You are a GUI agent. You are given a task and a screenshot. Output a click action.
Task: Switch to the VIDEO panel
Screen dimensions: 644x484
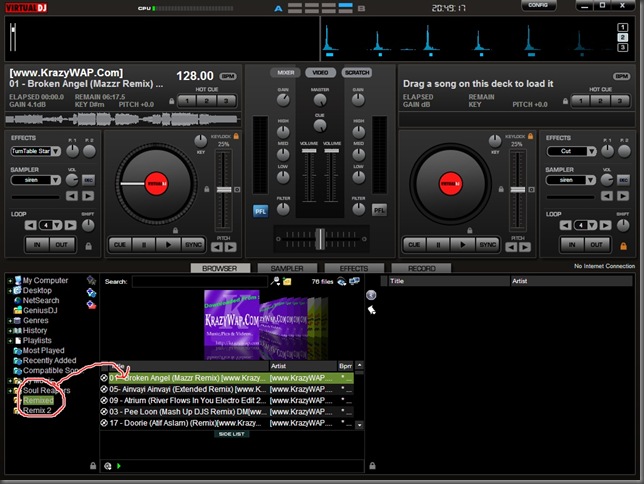[x=320, y=73]
